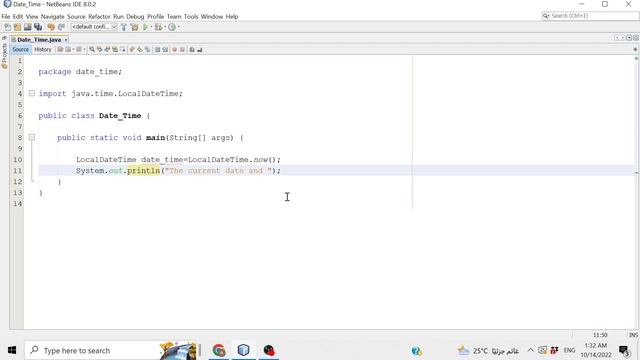This screenshot has height=360, width=640.
Task: Click the Build Project hammer icon
Action: (124, 27)
